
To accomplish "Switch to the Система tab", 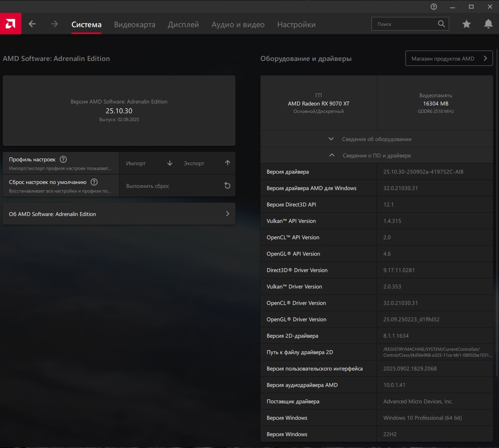I will coord(86,25).
